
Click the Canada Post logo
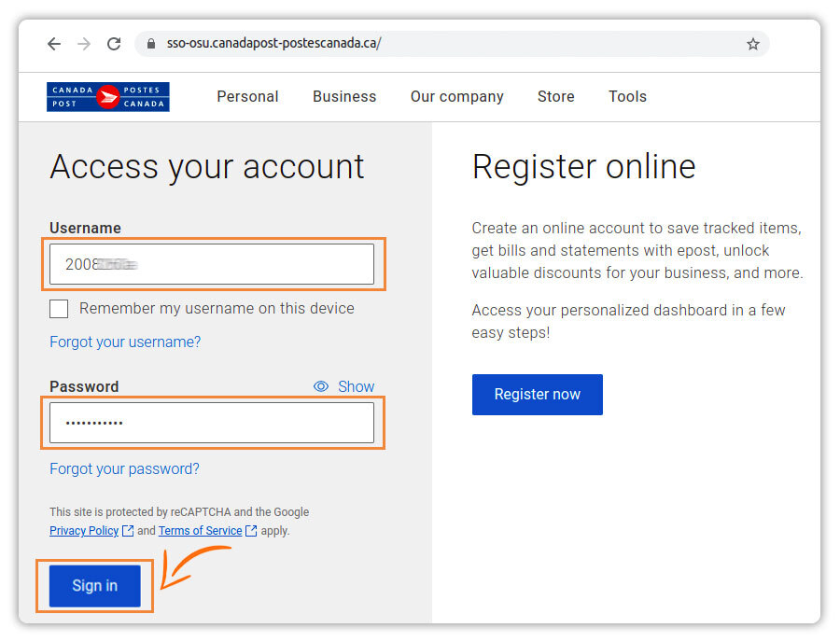pos(108,97)
